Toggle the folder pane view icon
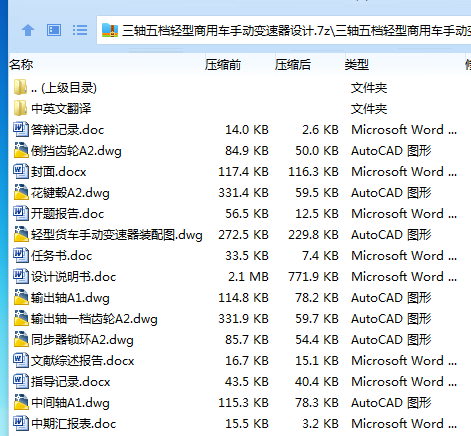This screenshot has height=436, width=471. pyautogui.click(x=54, y=30)
